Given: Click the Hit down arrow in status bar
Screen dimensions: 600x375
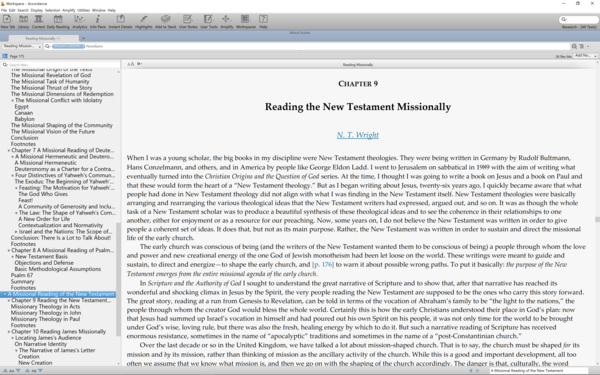Looking at the screenshot, I should click(x=40, y=370).
